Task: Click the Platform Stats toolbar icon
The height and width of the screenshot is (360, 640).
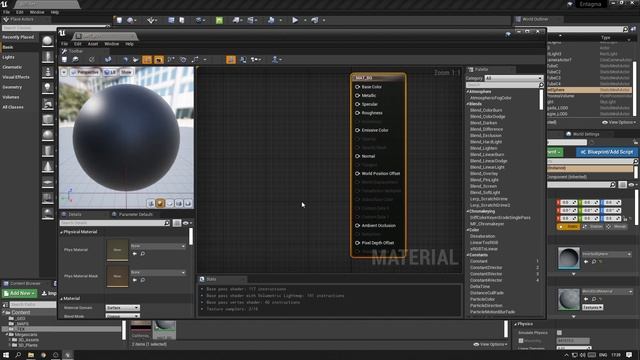Action: click(243, 60)
